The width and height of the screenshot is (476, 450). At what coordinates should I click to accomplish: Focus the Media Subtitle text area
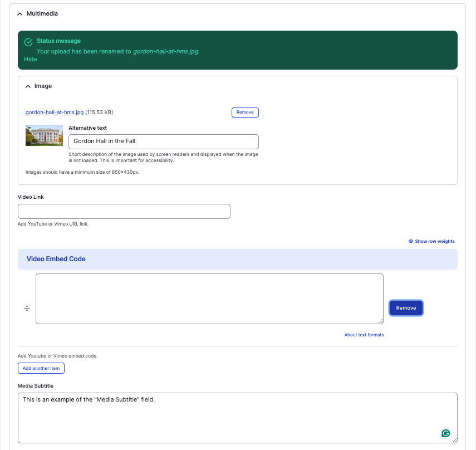[x=223, y=418]
